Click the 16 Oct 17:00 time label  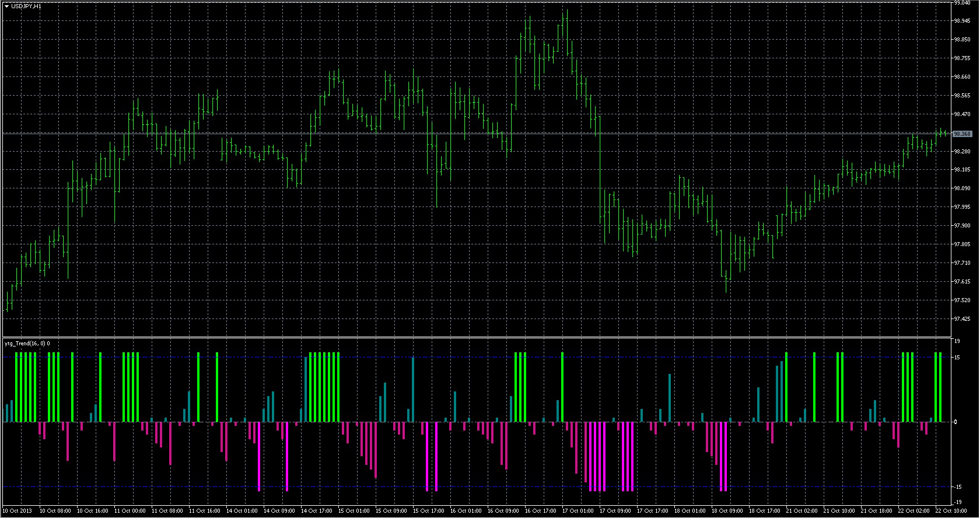(x=541, y=511)
